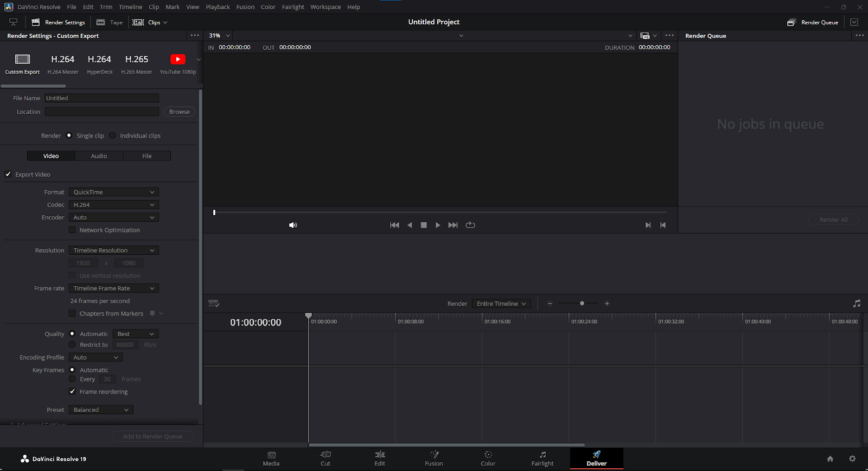Uncheck Export Video checkbox
This screenshot has height=471, width=868.
tap(8, 174)
